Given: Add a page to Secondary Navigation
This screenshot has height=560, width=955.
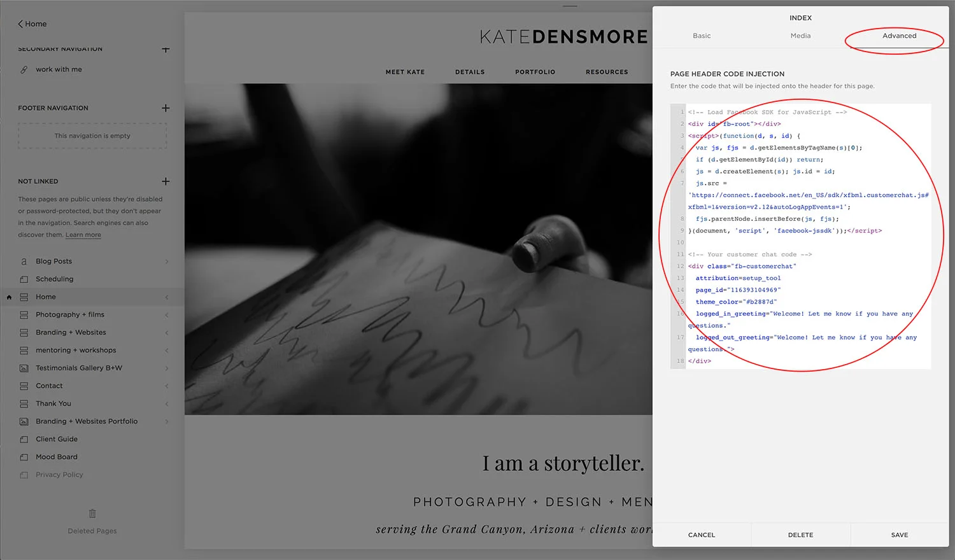Looking at the screenshot, I should pos(166,49).
